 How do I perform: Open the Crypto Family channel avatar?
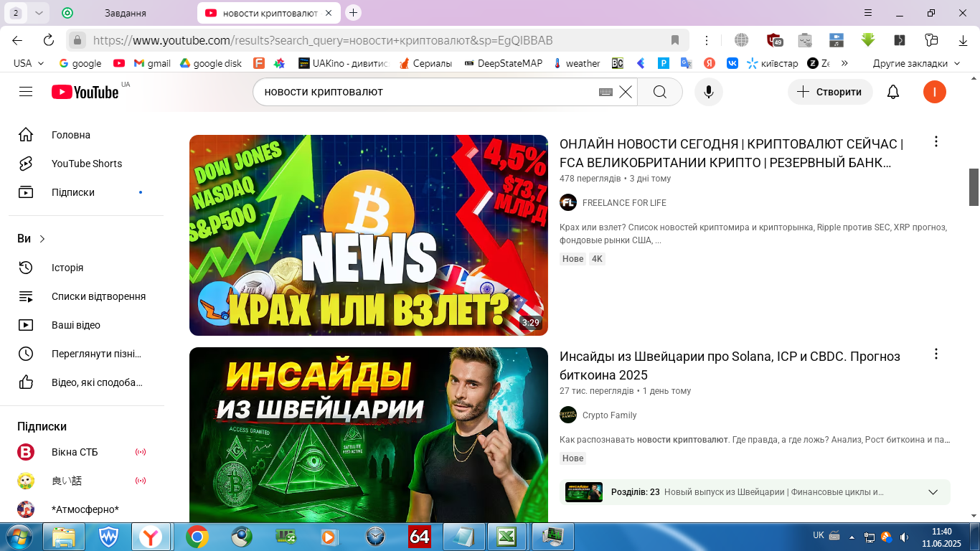point(568,415)
